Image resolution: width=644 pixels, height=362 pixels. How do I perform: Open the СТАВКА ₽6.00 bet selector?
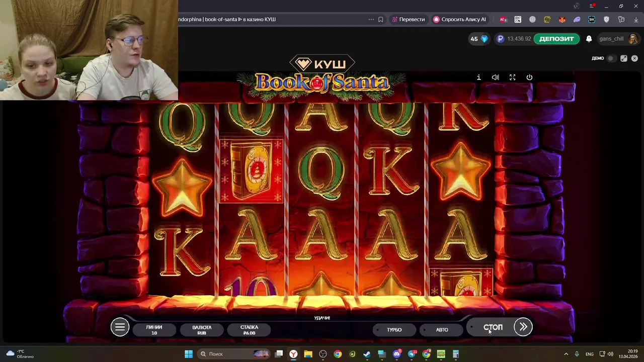coord(249,330)
